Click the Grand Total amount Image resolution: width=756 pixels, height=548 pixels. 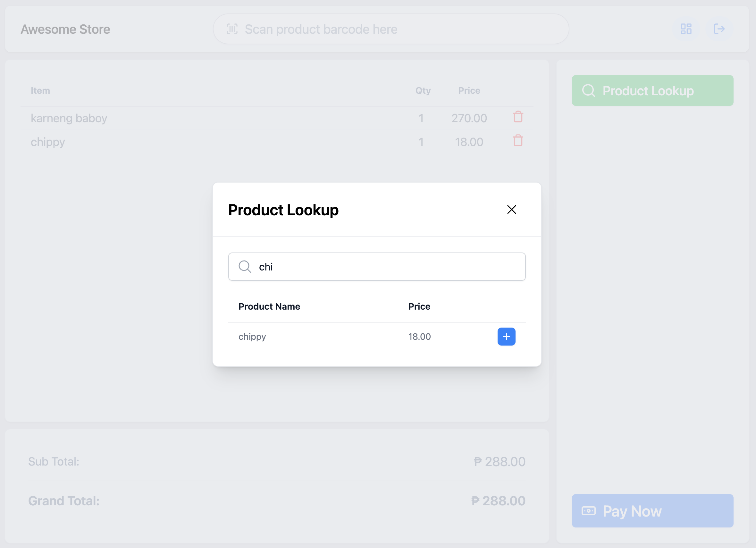[x=498, y=501]
